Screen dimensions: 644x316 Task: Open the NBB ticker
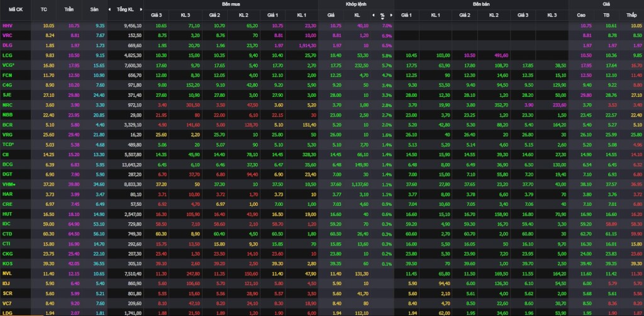8,115
